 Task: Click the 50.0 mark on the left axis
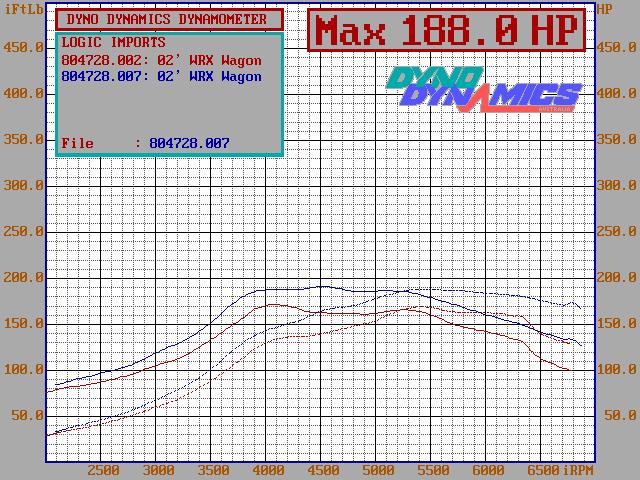(x=27, y=415)
